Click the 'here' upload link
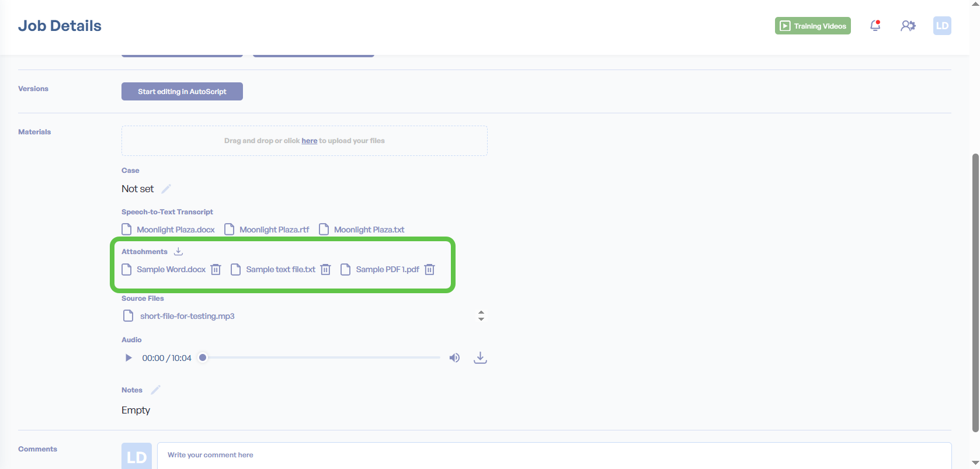 309,141
